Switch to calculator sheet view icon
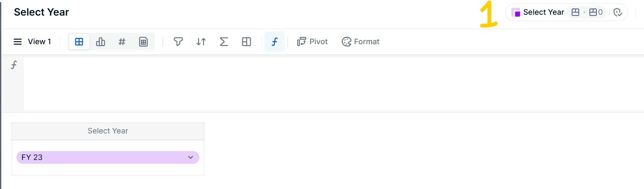 point(143,42)
